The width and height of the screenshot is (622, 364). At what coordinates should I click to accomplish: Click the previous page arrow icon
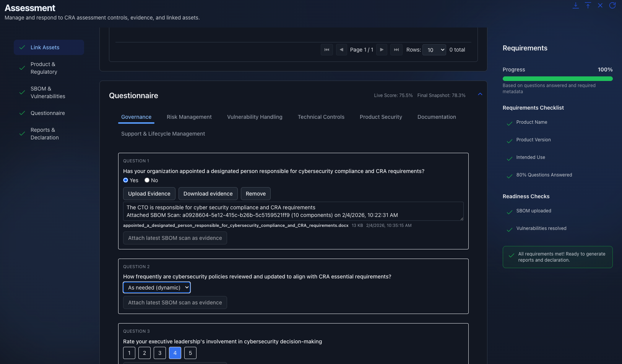341,50
